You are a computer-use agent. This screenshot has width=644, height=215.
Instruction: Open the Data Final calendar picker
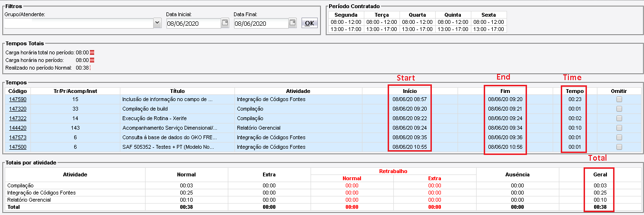tap(293, 23)
